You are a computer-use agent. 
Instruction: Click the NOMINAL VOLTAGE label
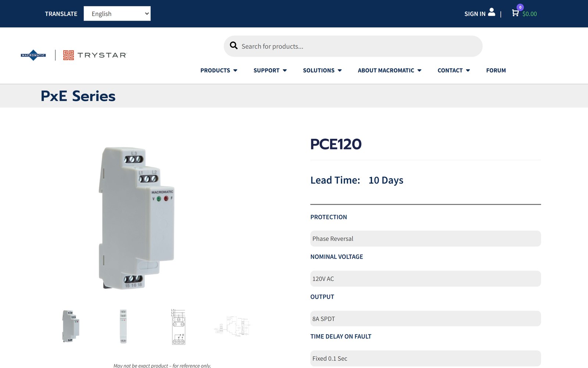click(x=337, y=257)
